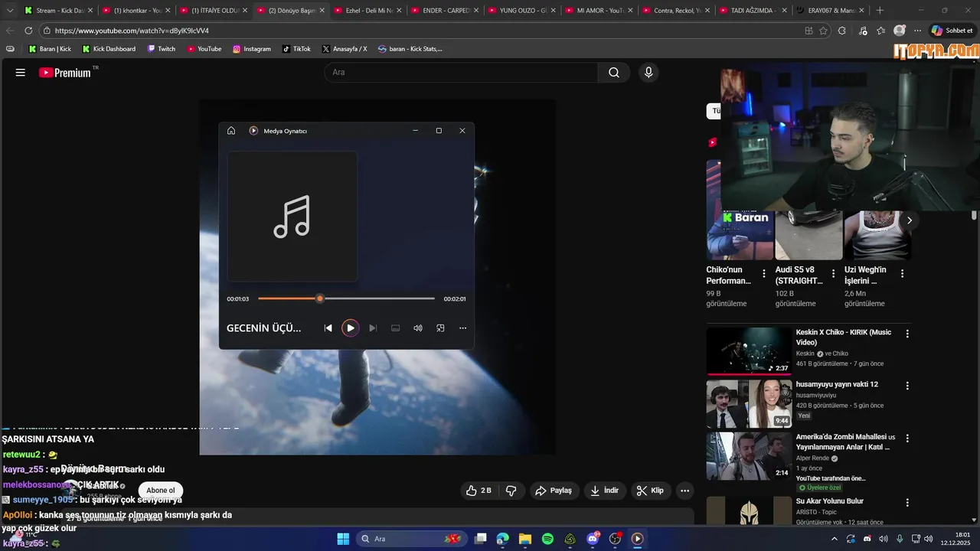The height and width of the screenshot is (551, 980).
Task: Click the Paylaş share button
Action: coord(554,491)
